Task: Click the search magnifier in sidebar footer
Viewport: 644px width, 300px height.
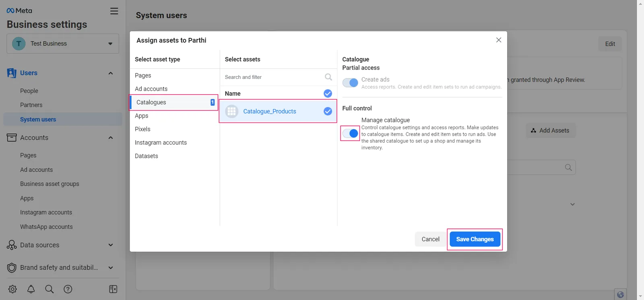Action: (50, 289)
